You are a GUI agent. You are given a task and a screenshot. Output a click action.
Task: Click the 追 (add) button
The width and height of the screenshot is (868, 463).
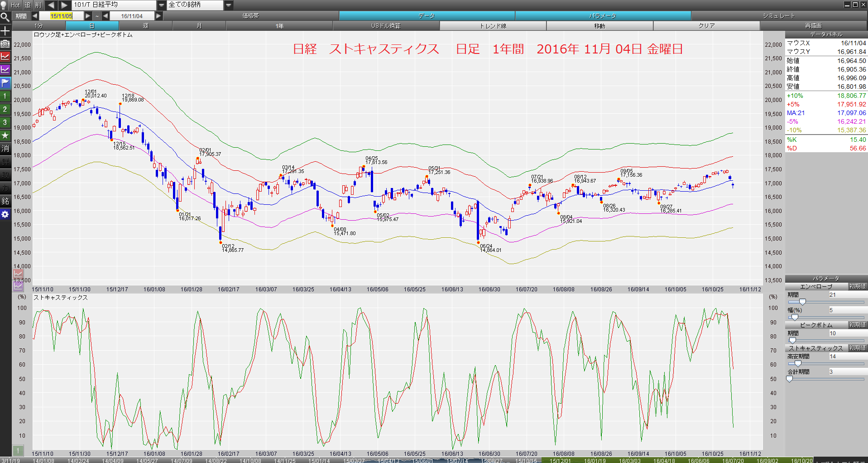(27, 5)
